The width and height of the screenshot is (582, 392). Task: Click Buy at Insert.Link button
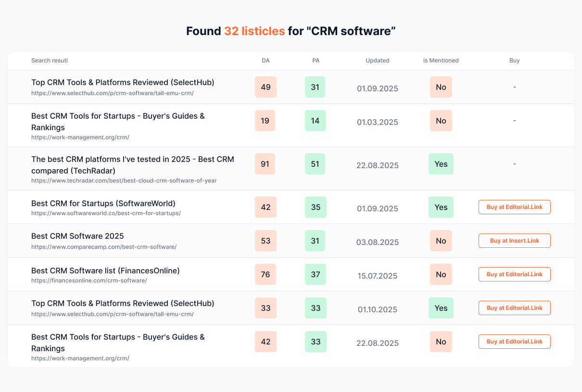pos(514,241)
